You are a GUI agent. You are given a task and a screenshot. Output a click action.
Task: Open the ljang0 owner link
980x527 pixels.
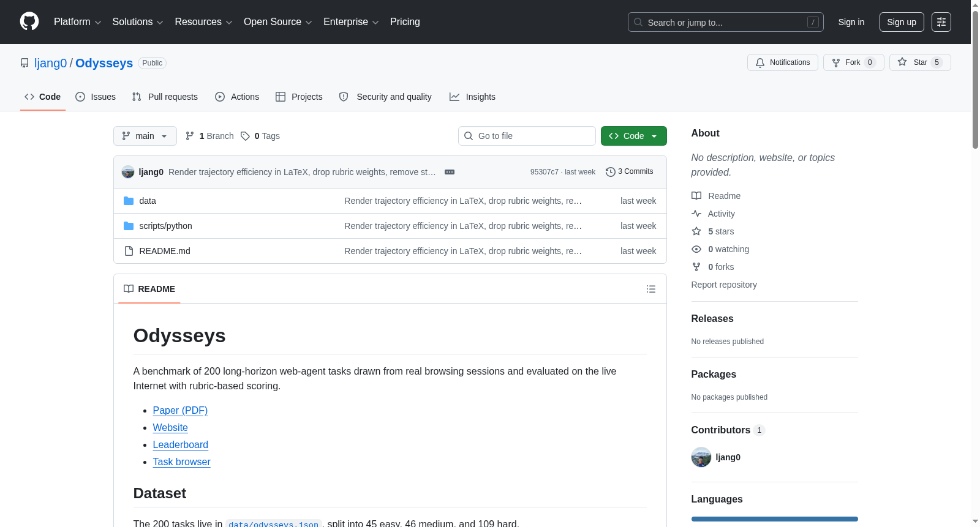[x=51, y=63]
